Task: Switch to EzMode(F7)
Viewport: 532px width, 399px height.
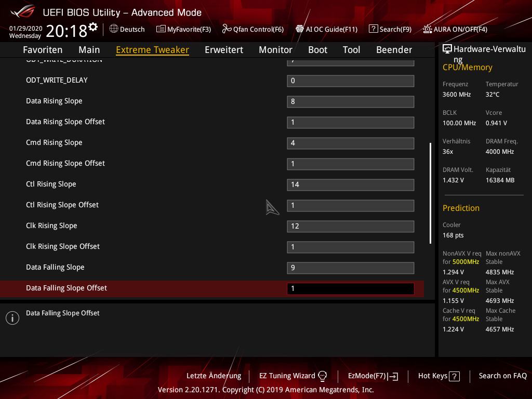Action: pyautogui.click(x=373, y=376)
